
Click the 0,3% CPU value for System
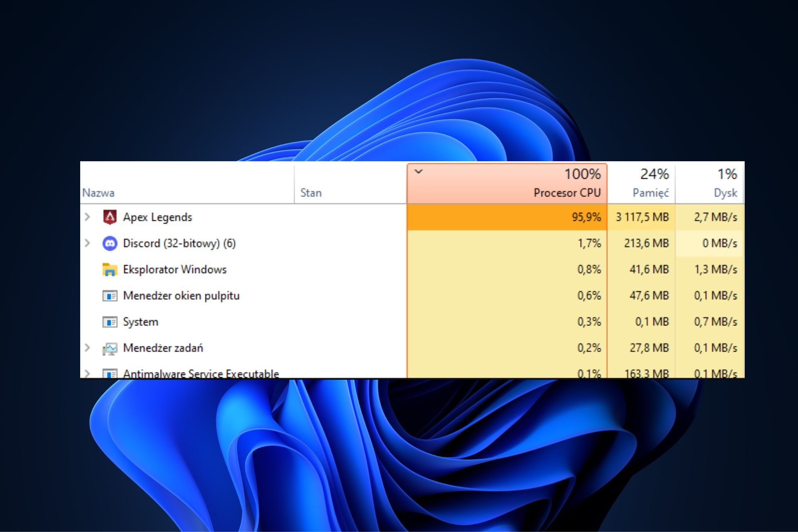click(589, 322)
